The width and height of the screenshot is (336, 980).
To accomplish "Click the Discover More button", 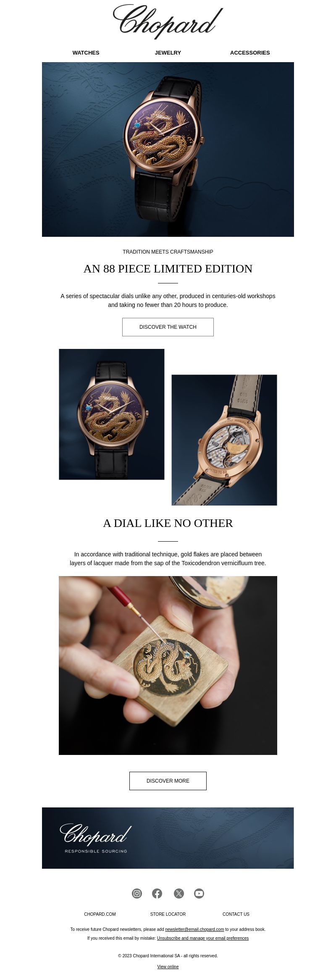I will [168, 781].
